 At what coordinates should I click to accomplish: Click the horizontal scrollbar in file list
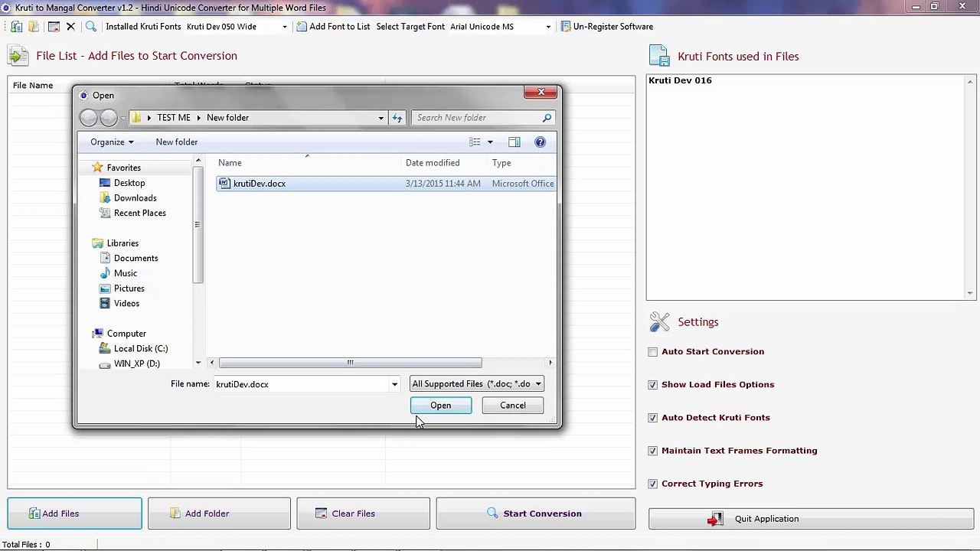(x=351, y=363)
